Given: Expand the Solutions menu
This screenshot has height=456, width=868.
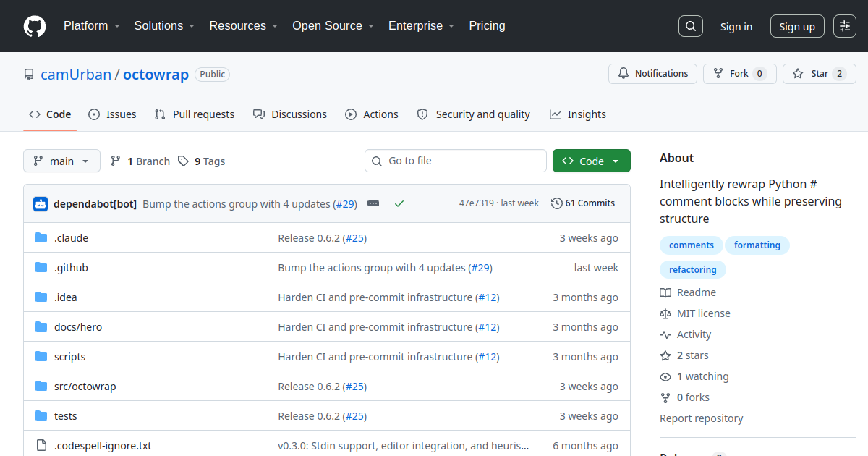Looking at the screenshot, I should coord(164,26).
